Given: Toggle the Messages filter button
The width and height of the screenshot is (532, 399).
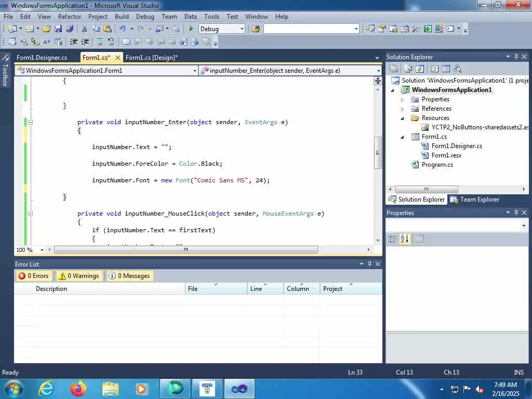Looking at the screenshot, I should [129, 276].
